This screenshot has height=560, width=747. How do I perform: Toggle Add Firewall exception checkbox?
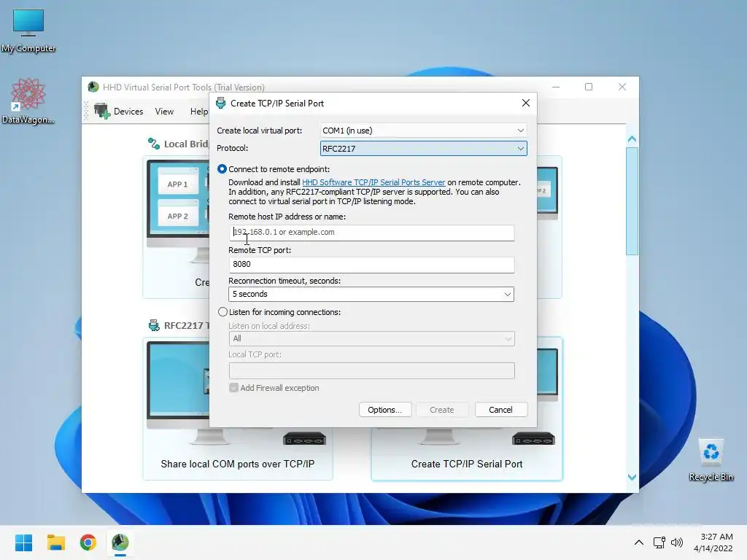(233, 388)
